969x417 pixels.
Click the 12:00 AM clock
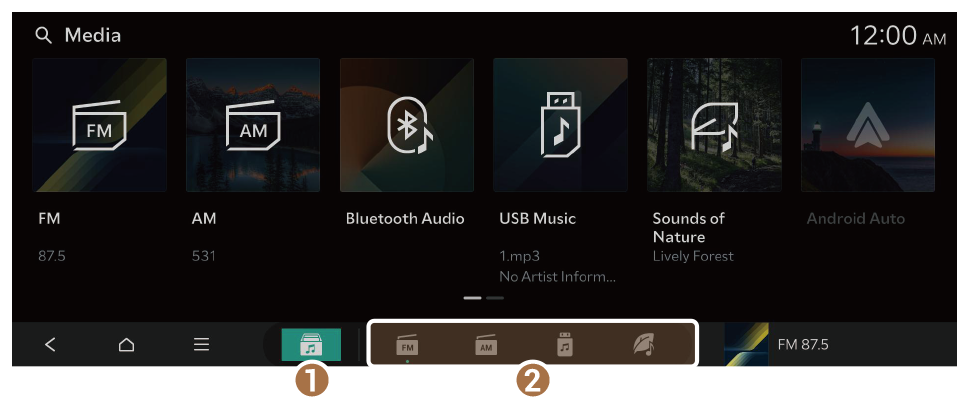[x=898, y=36]
